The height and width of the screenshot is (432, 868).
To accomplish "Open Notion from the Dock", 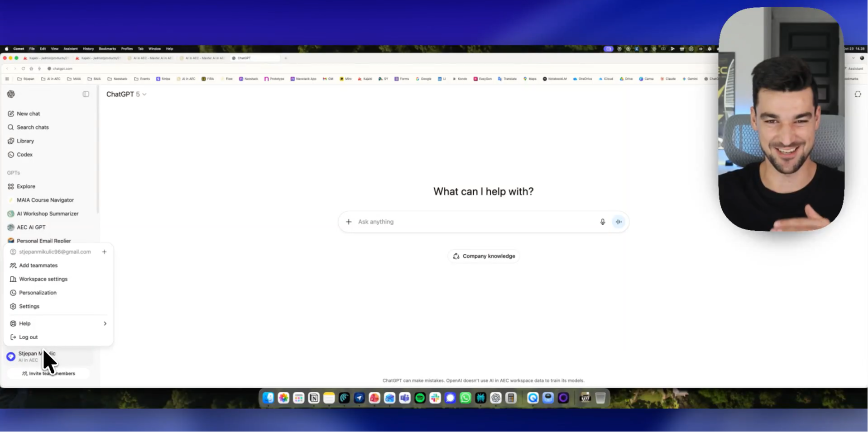I will [314, 398].
